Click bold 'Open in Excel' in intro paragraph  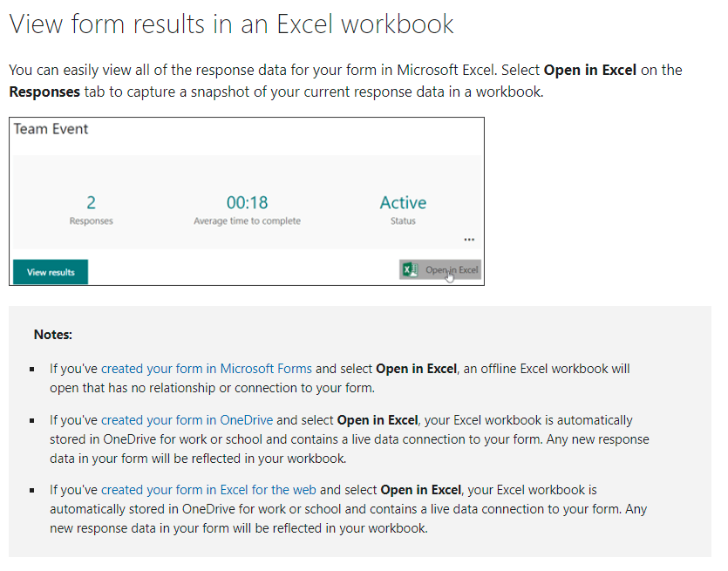589,70
